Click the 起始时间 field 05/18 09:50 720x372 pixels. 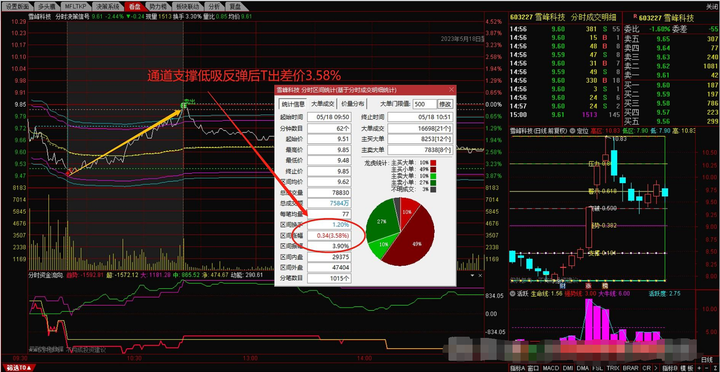pyautogui.click(x=329, y=117)
